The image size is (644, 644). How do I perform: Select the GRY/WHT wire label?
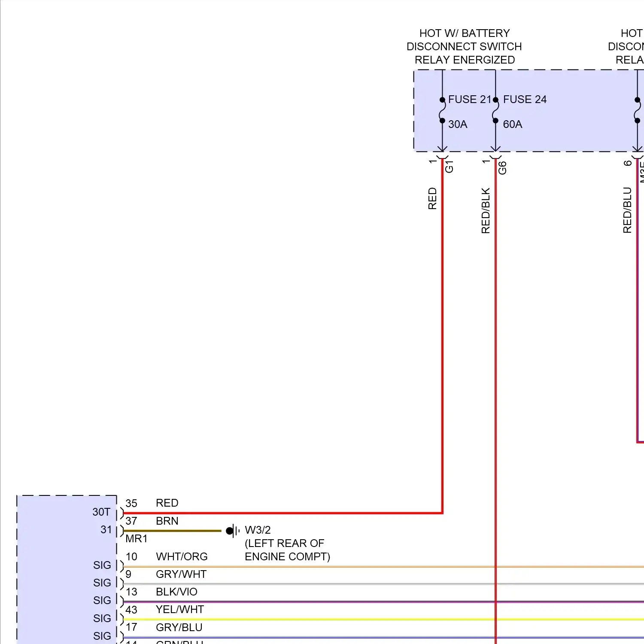pyautogui.click(x=181, y=574)
